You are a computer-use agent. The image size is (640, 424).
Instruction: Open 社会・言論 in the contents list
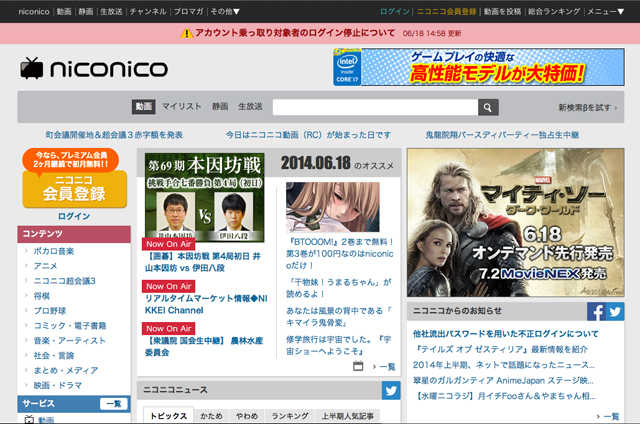[x=53, y=355]
